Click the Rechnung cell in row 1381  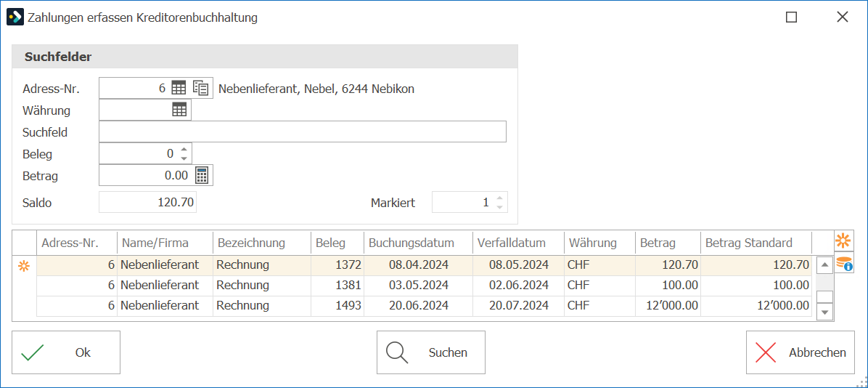pos(262,286)
